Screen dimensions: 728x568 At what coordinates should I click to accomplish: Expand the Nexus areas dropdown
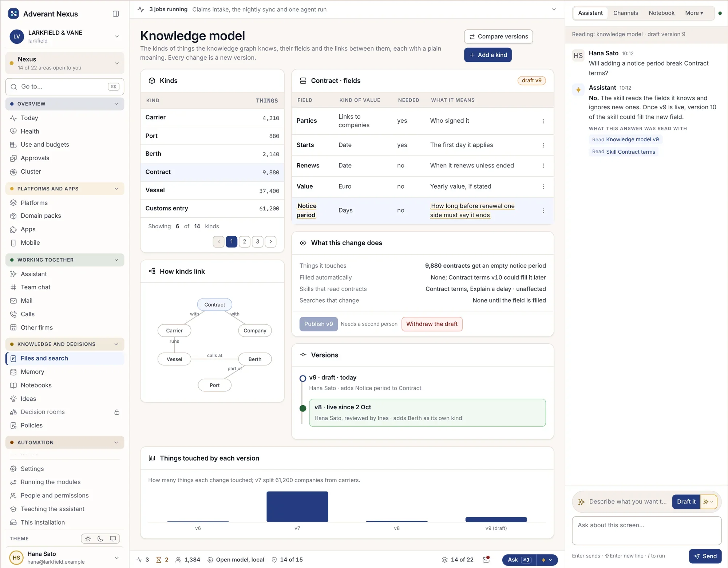(x=65, y=63)
